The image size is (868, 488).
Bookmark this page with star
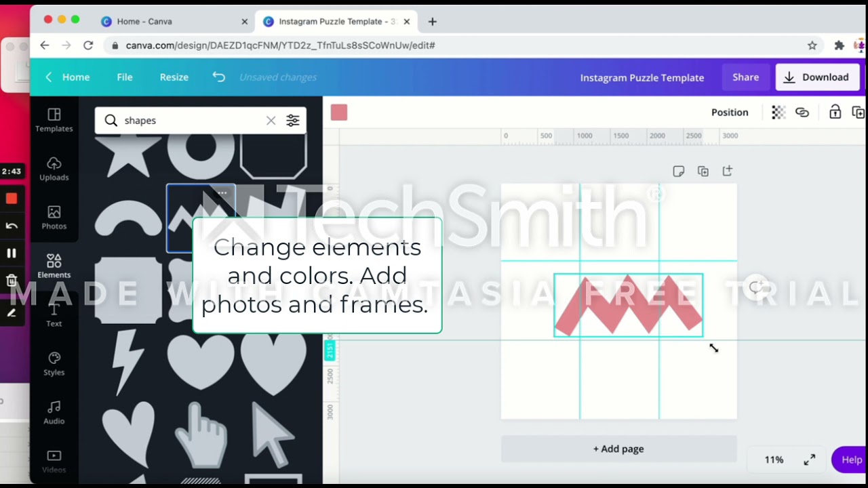point(812,45)
